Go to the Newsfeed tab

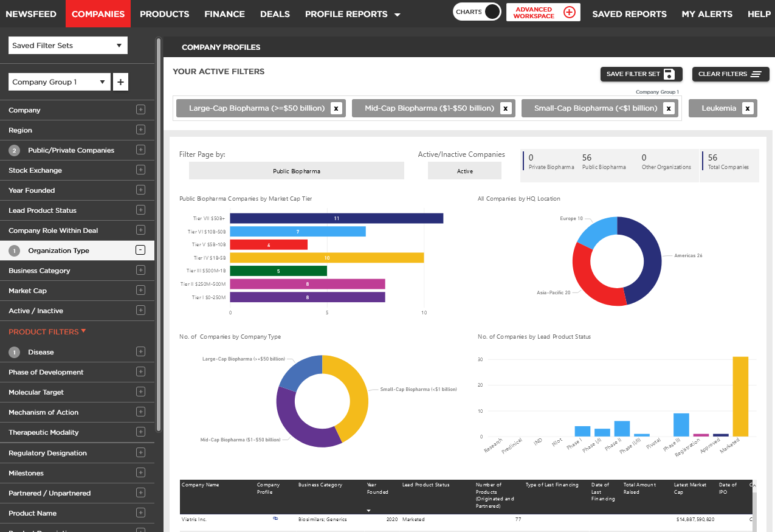point(31,14)
